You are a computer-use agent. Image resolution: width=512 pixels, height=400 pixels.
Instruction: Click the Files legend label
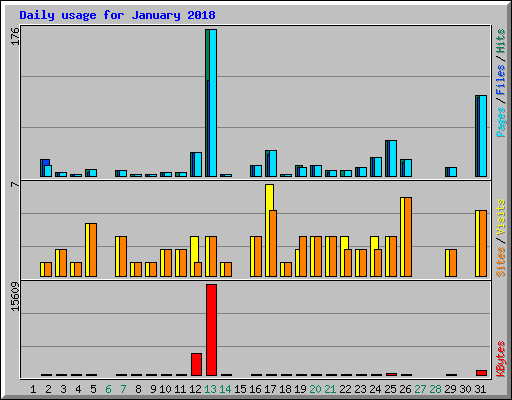[501, 79]
